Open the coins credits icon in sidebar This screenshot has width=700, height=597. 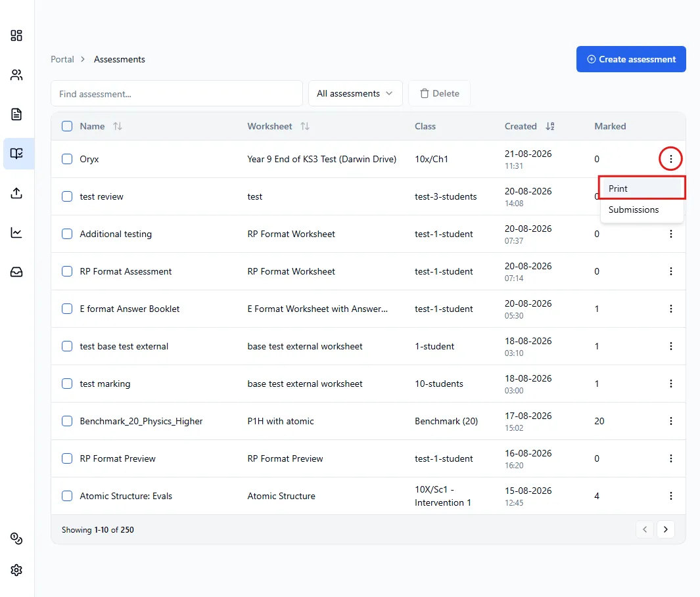coord(16,539)
